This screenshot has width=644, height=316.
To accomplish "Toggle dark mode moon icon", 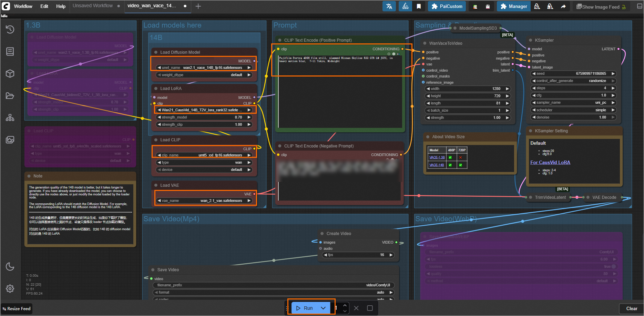I will [x=10, y=266].
